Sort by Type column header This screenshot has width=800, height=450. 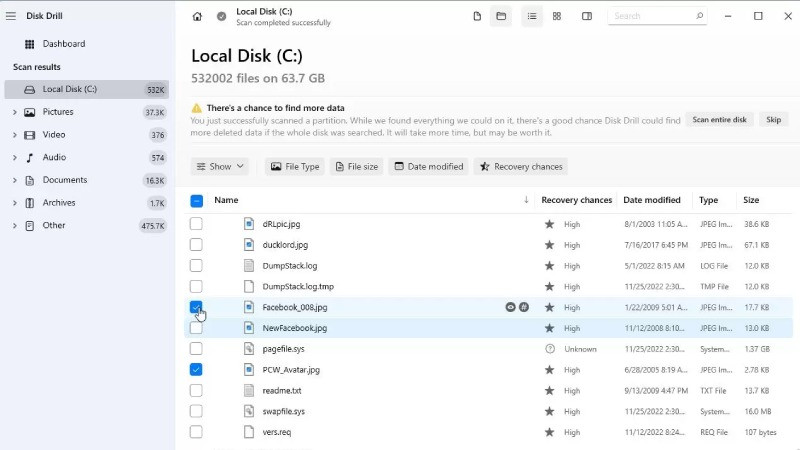708,200
